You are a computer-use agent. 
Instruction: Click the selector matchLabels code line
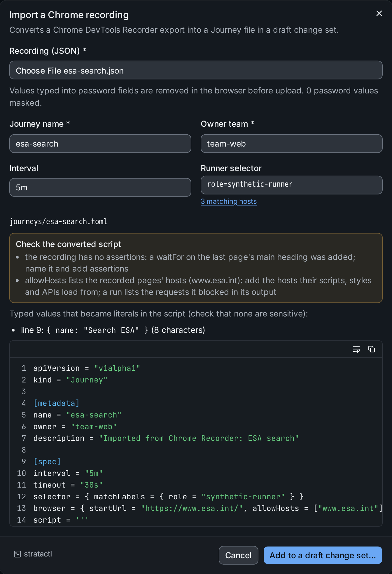click(x=168, y=497)
